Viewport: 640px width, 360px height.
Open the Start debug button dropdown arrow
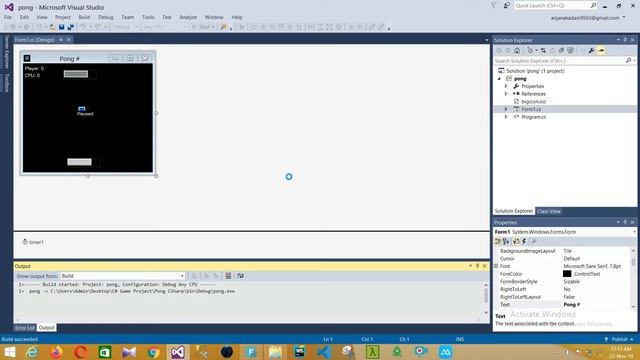tap(213, 27)
